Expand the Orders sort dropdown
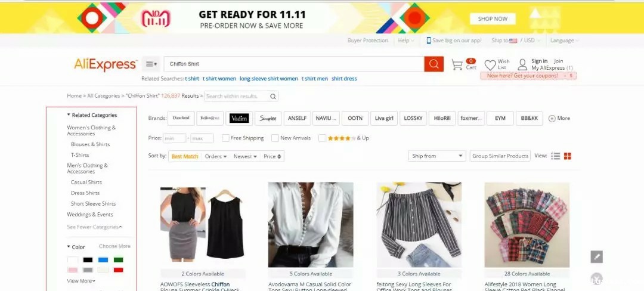 216,156
